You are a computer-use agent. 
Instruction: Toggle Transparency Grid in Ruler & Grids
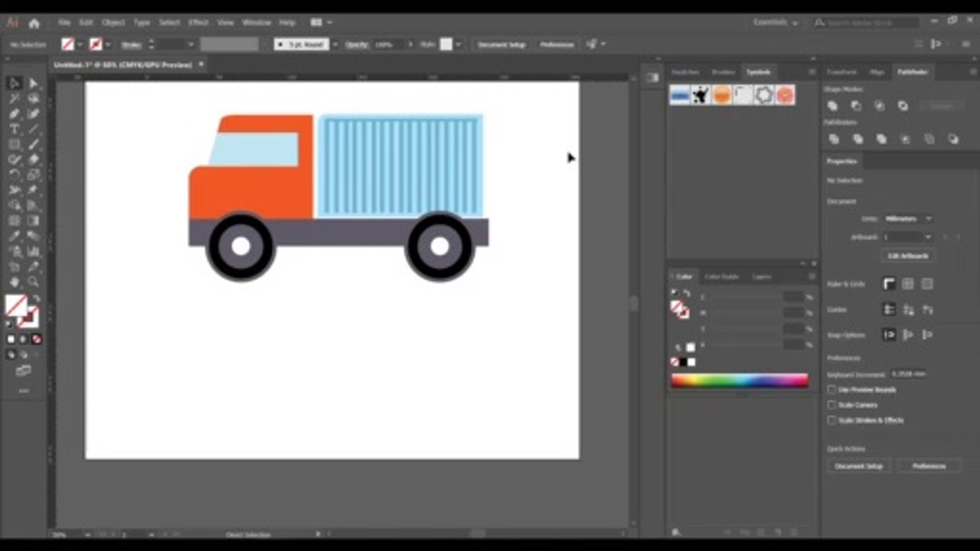(x=927, y=284)
